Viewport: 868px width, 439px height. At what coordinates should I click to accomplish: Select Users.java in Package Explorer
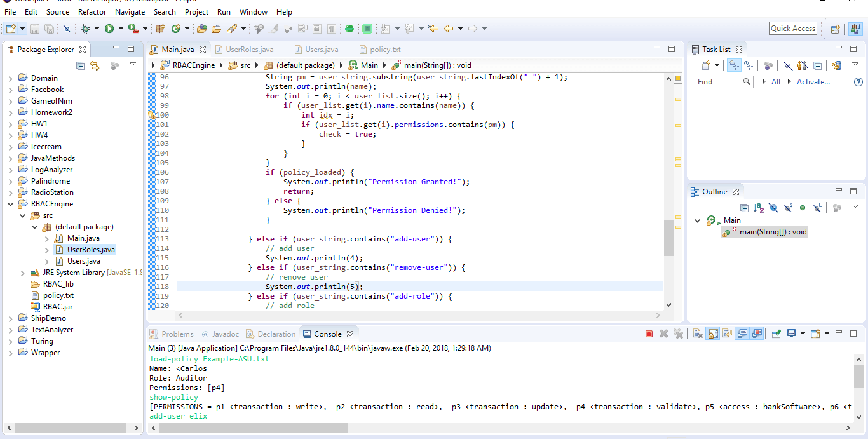click(83, 261)
